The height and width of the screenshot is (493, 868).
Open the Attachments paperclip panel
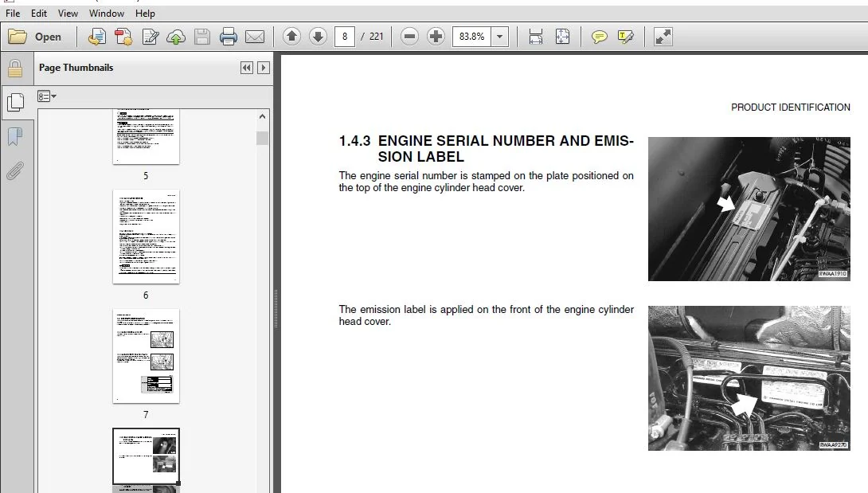[x=15, y=171]
